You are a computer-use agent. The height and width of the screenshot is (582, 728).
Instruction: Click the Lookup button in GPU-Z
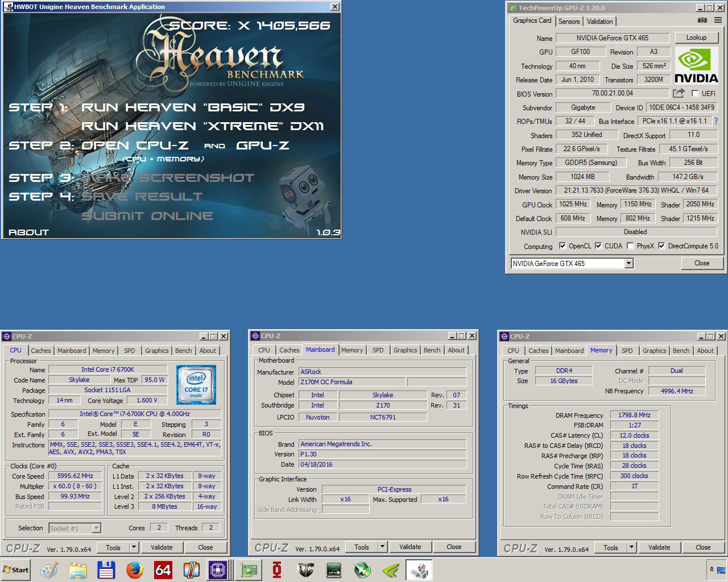coord(696,38)
